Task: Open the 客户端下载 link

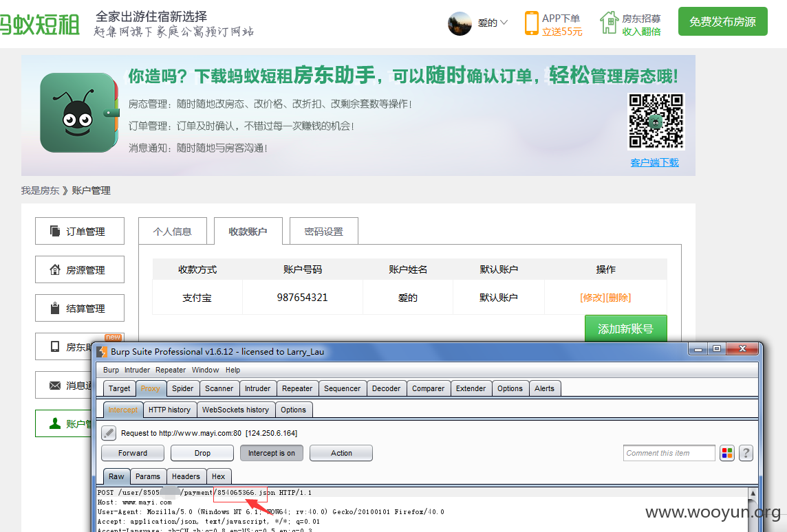Action: (654, 162)
